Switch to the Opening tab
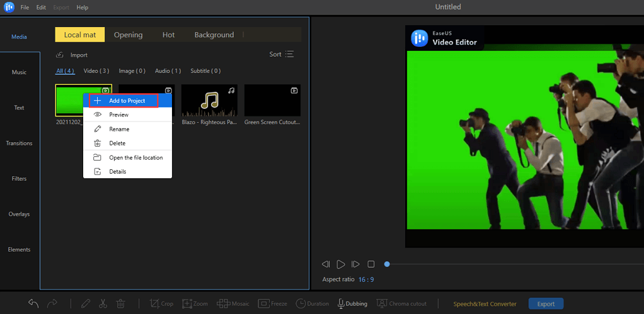Viewport: 644px width, 314px height. 128,35
